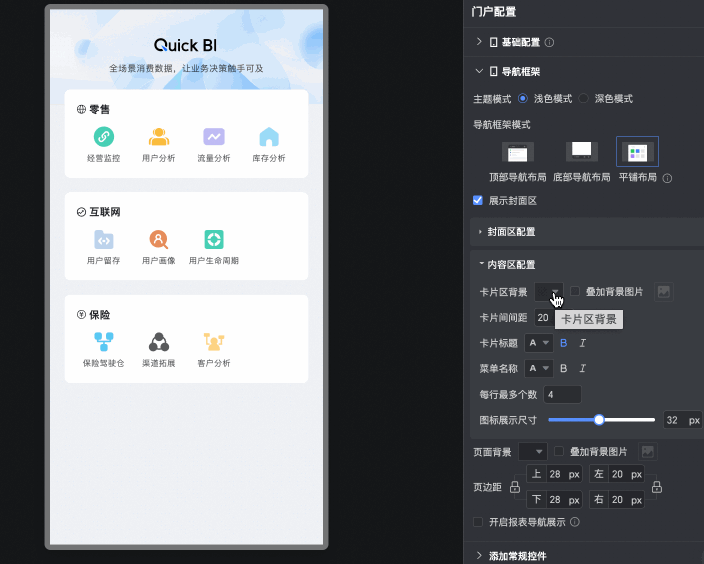Select 浅色模式 theme radio button
This screenshot has height=564, width=704.
point(523,98)
